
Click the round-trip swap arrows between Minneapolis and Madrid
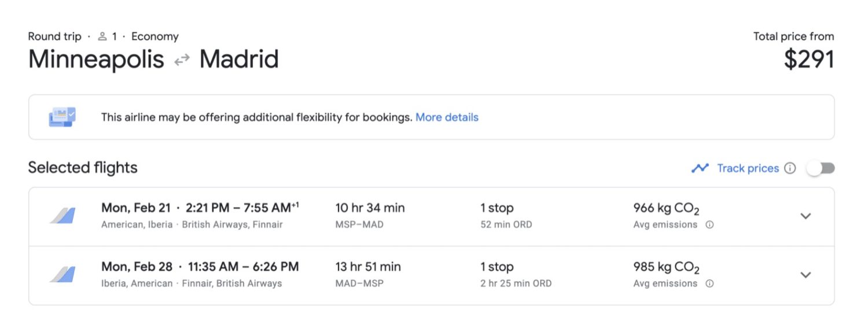click(x=181, y=59)
